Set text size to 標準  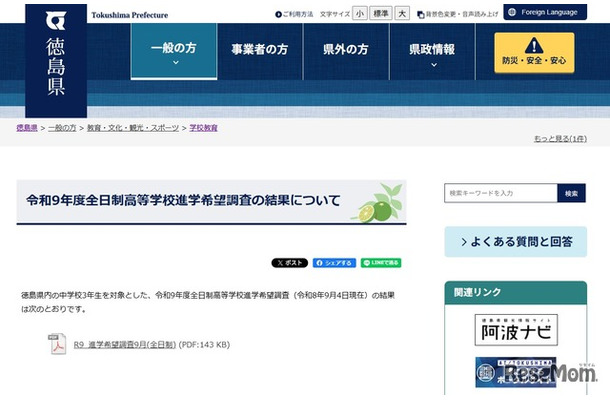[x=380, y=14]
